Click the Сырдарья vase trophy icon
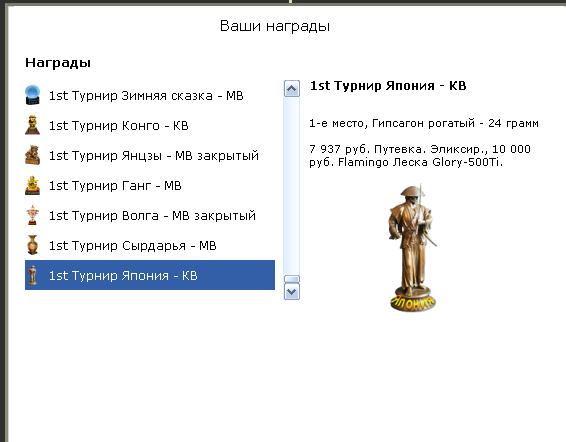 click(32, 245)
